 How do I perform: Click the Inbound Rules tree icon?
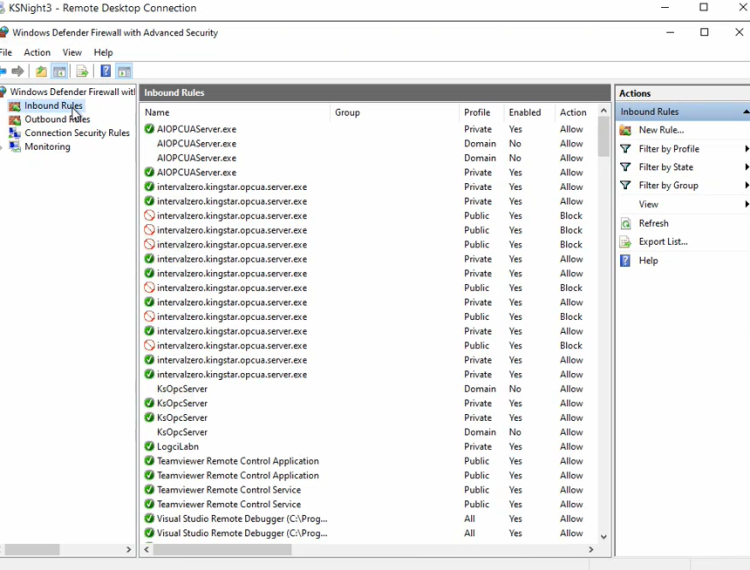click(15, 106)
